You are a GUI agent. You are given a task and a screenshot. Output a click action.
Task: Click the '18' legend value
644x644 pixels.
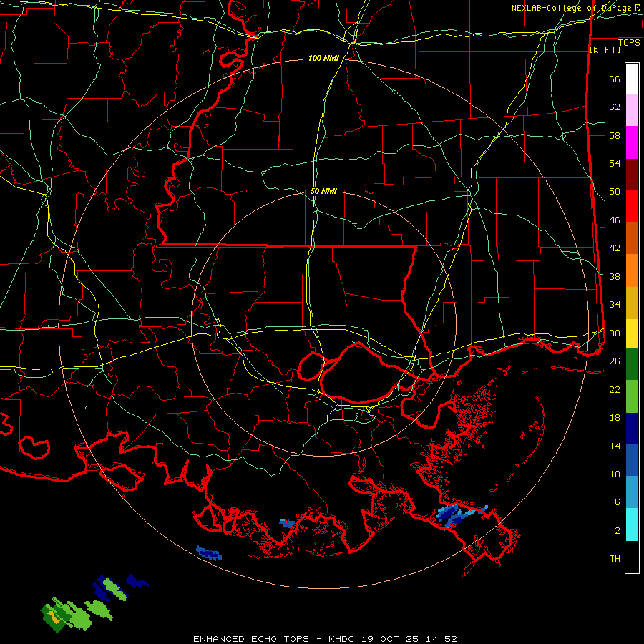point(615,418)
